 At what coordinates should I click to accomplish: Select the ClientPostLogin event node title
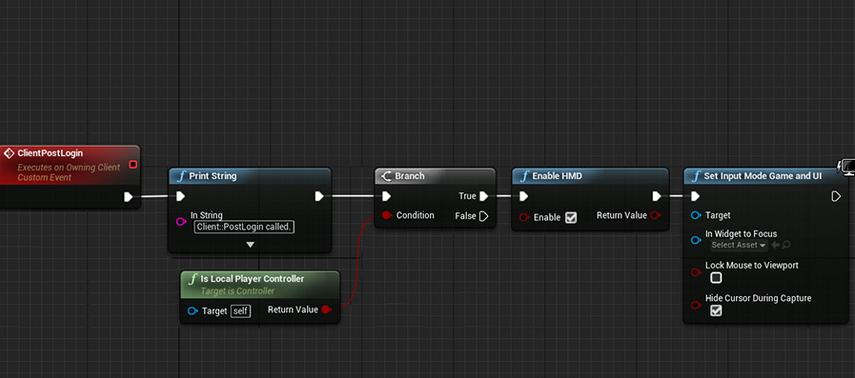50,154
